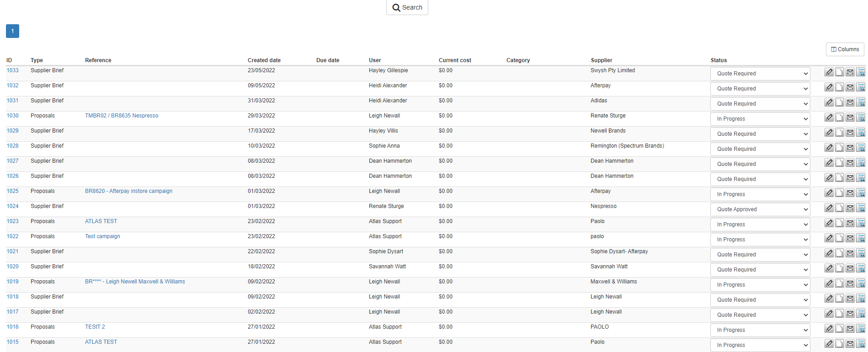Open the TESIT 2 reference link
Image resolution: width=868 pixels, height=352 pixels.
(x=95, y=327)
